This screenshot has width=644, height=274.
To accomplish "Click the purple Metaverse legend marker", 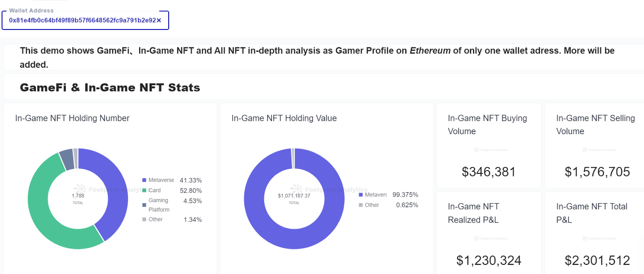I will (x=143, y=180).
